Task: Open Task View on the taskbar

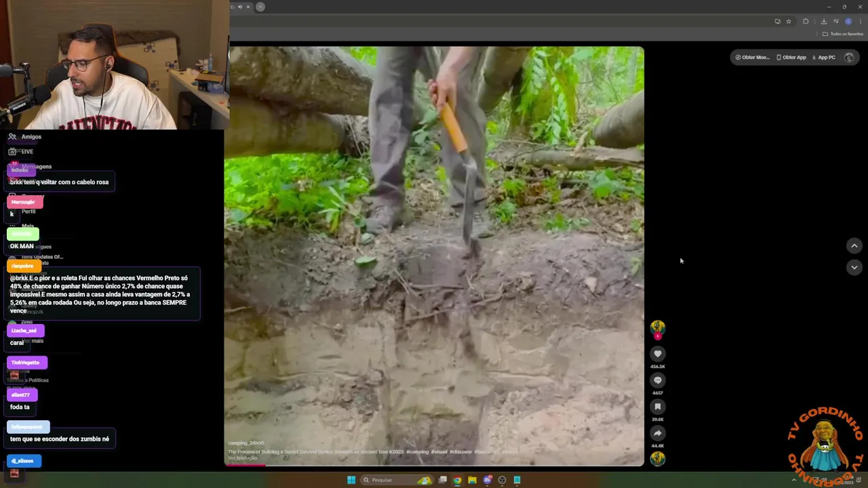Action: coord(443,480)
